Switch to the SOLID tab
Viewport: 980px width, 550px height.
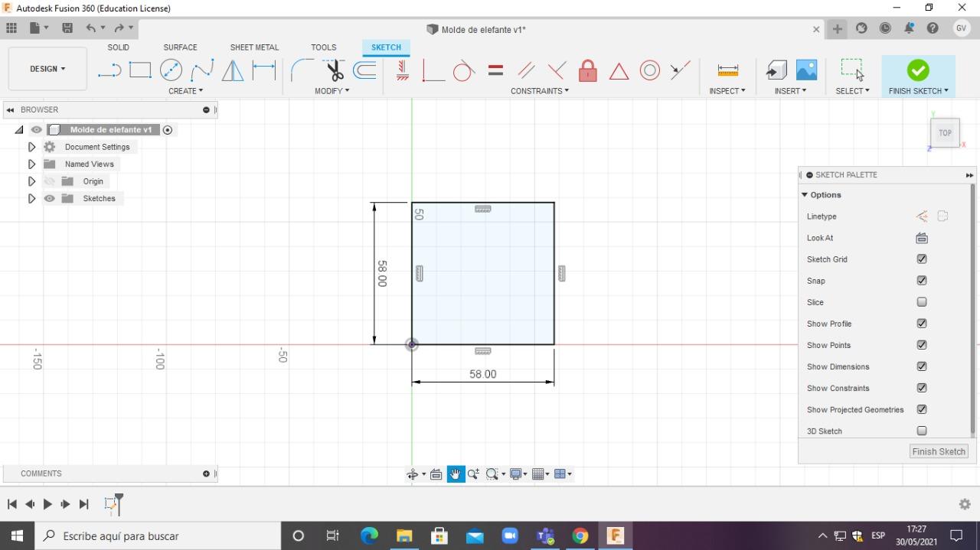tap(118, 47)
